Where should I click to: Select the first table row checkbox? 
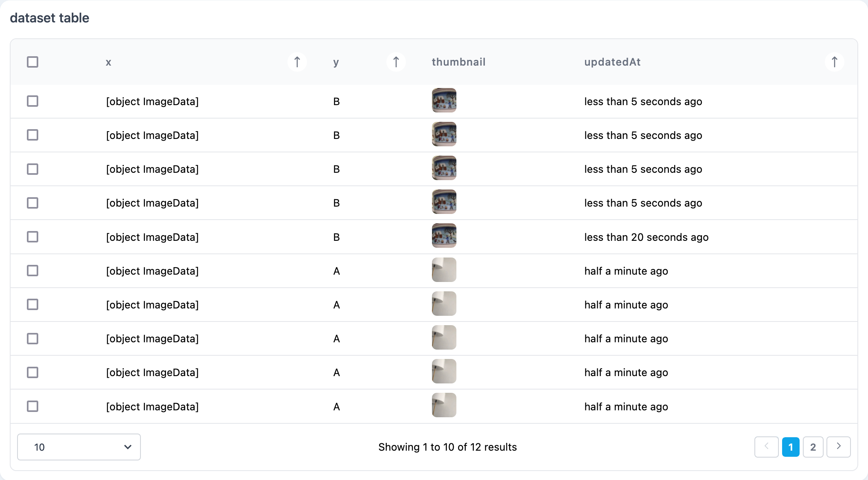coord(33,101)
